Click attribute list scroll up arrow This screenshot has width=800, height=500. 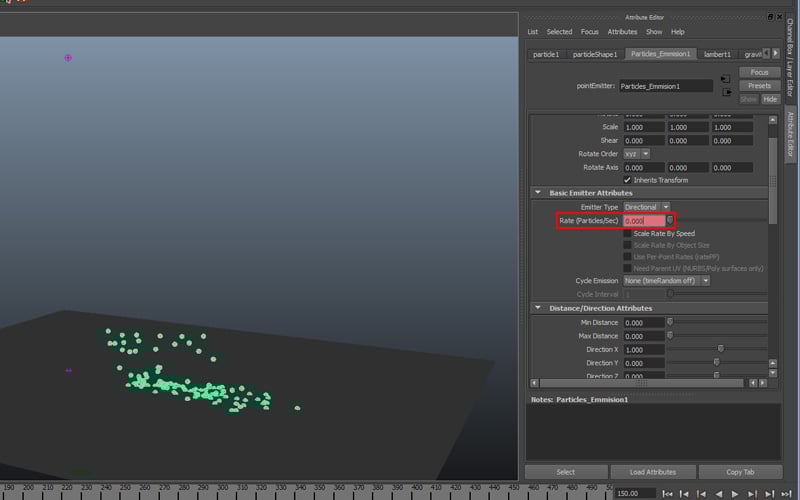(x=772, y=120)
